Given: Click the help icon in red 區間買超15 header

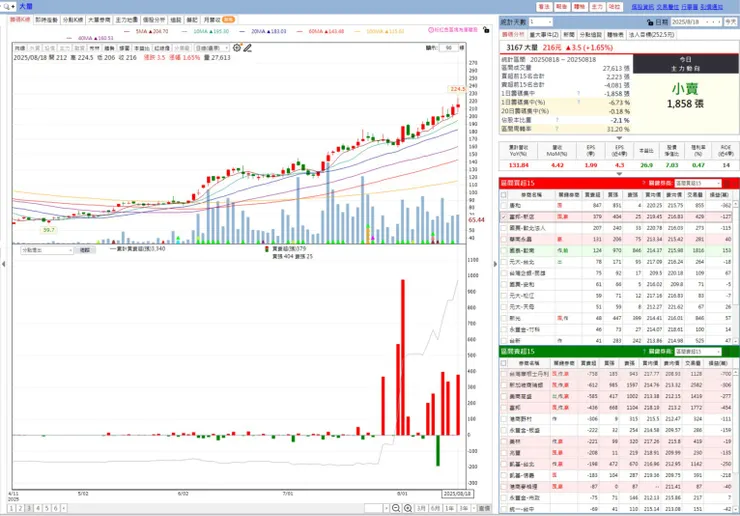Looking at the screenshot, I should point(644,183).
